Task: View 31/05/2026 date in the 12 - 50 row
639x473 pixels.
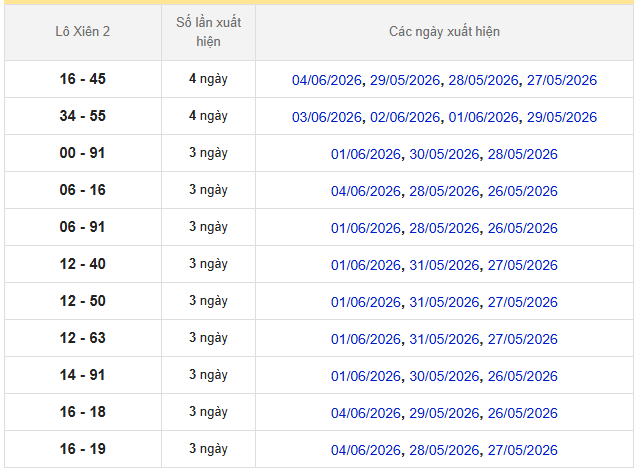Action: 444,303
